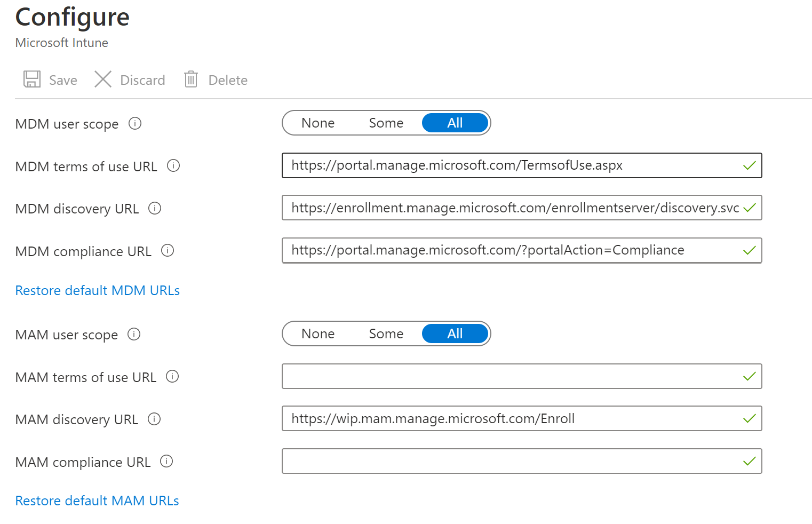Click info icon for MAM compliance URL
This screenshot has width=812, height=524.
[166, 462]
